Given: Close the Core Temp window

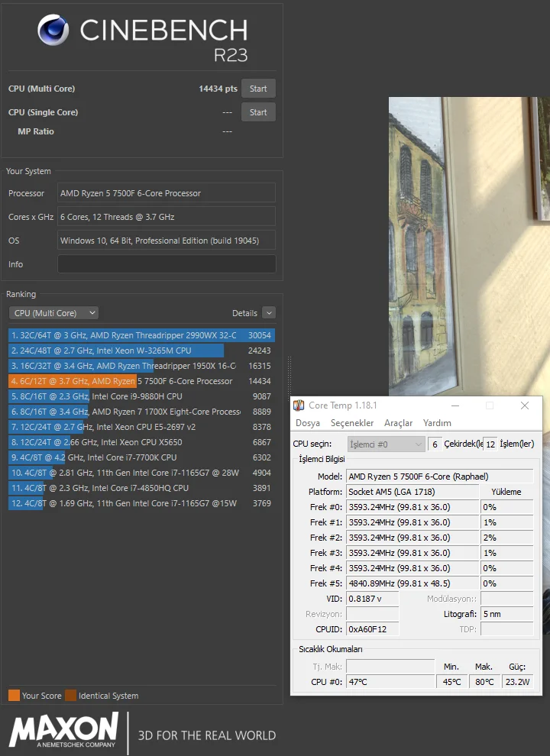Looking at the screenshot, I should [x=525, y=405].
